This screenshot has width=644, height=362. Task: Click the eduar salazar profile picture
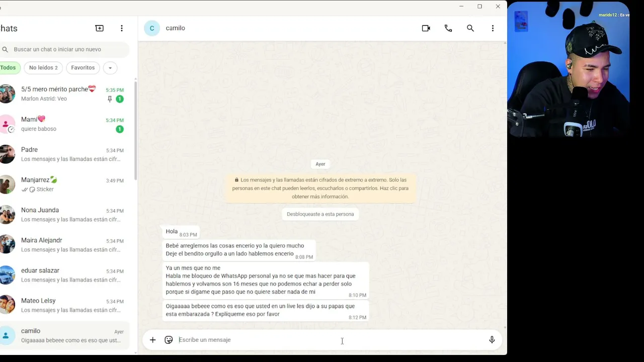pyautogui.click(x=7, y=275)
